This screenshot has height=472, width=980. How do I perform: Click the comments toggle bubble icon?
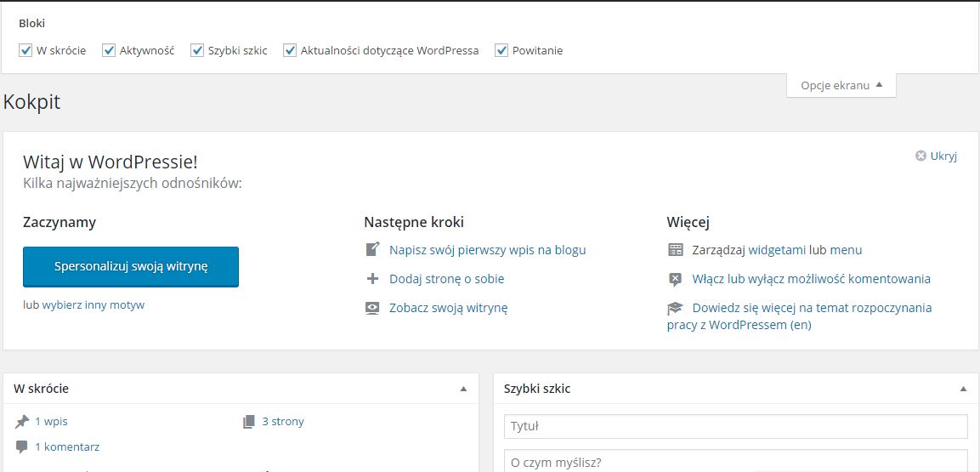tap(675, 280)
